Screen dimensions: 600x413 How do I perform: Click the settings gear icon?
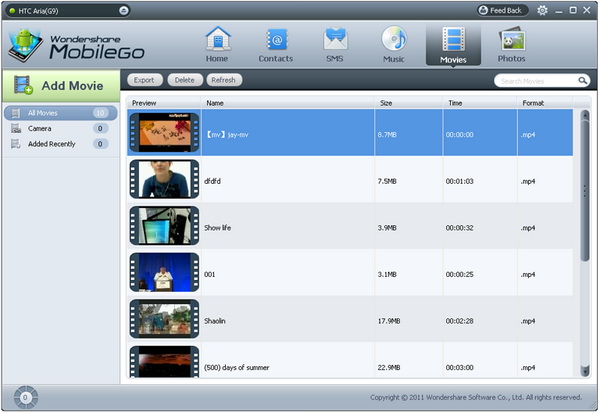coord(542,10)
